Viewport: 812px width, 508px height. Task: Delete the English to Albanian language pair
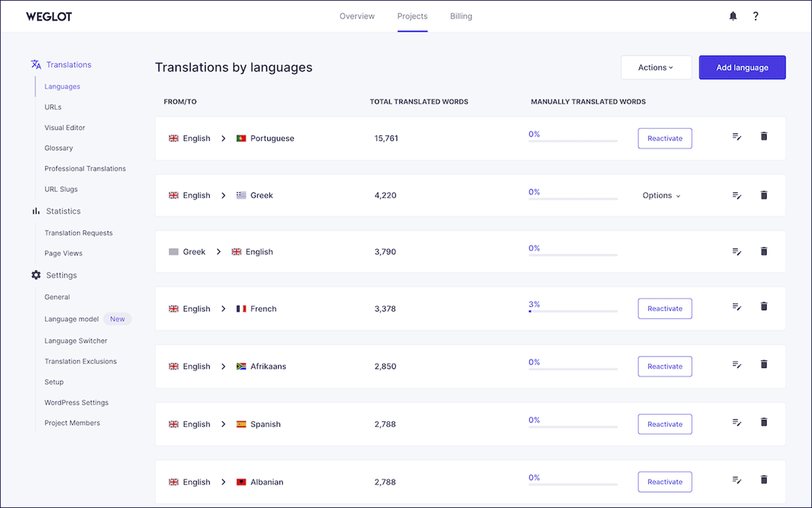tap(764, 479)
